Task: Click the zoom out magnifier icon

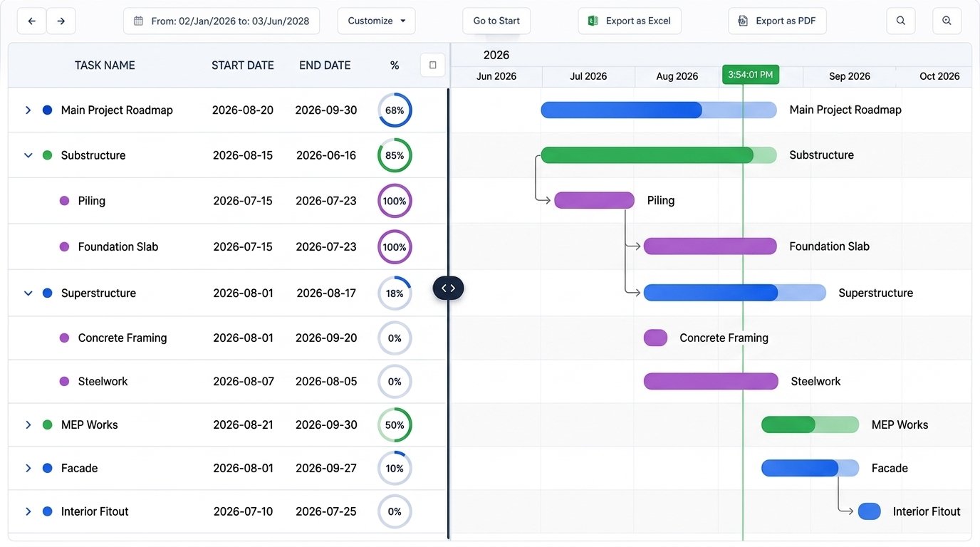Action: 901,21
